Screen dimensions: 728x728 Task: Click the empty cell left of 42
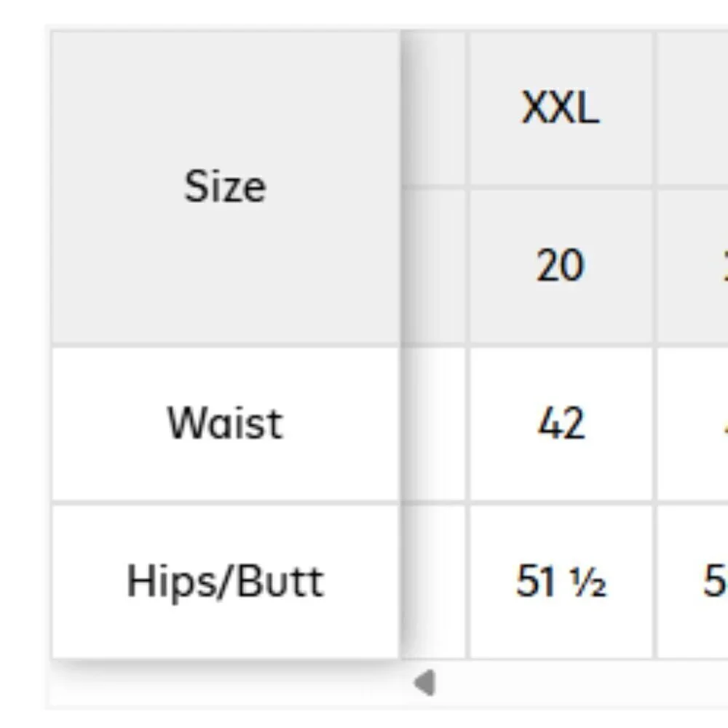pyautogui.click(x=433, y=424)
